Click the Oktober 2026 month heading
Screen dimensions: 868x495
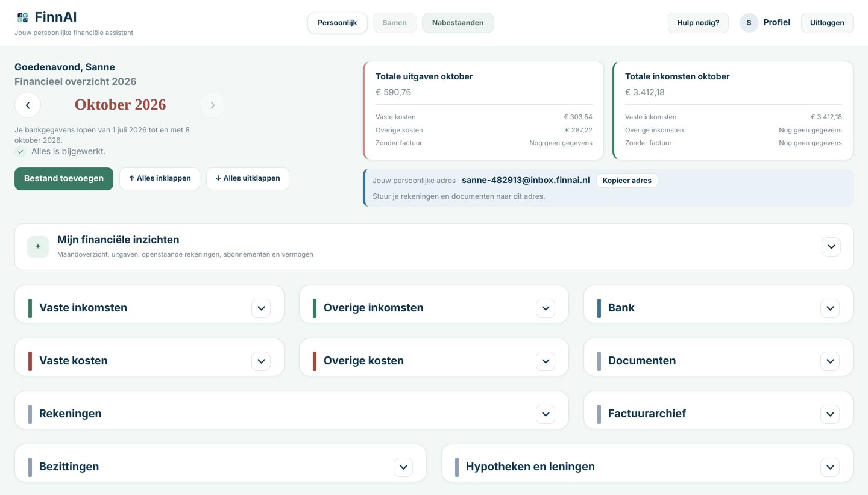(x=121, y=105)
